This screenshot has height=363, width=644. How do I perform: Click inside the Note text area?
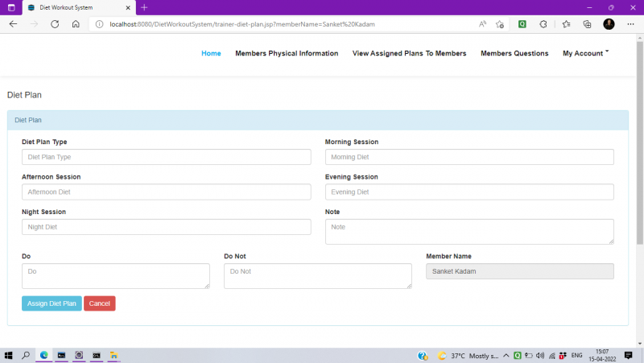[469, 232]
